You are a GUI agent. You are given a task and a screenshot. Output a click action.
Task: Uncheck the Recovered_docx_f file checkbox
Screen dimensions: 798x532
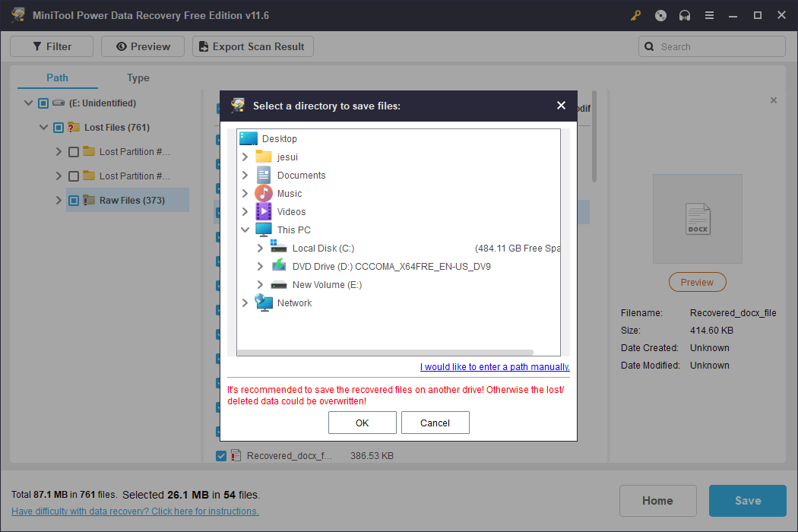(x=220, y=455)
